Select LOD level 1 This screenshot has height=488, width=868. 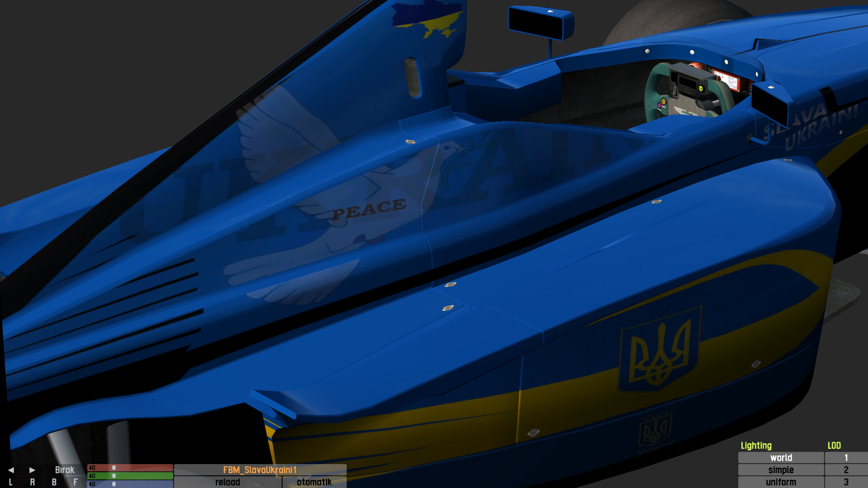click(846, 458)
